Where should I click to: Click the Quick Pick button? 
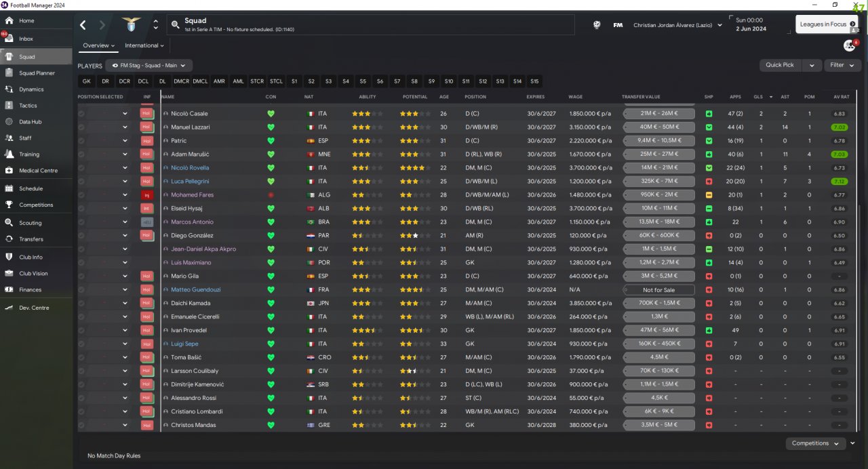tap(781, 65)
